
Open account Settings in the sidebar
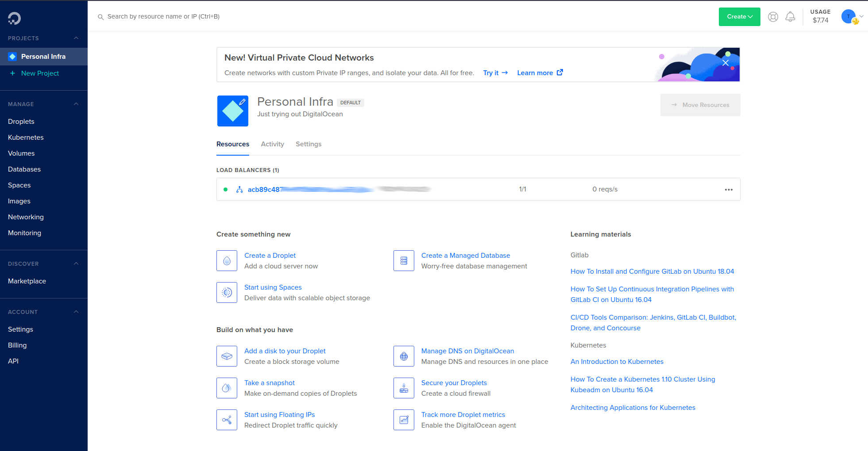coord(20,329)
